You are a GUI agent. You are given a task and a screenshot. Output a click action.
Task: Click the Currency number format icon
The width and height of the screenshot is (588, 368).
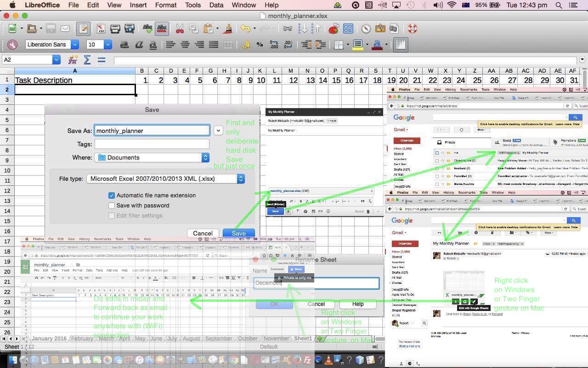click(x=246, y=45)
